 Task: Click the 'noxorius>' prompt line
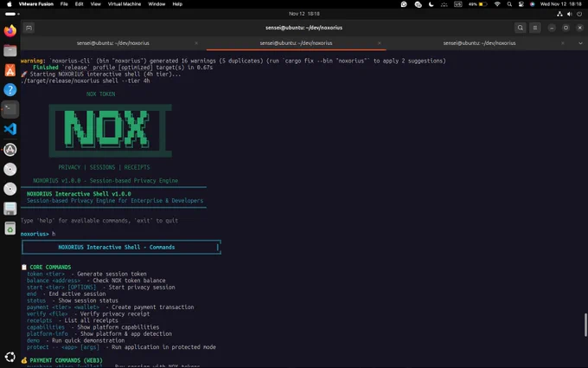(38, 234)
